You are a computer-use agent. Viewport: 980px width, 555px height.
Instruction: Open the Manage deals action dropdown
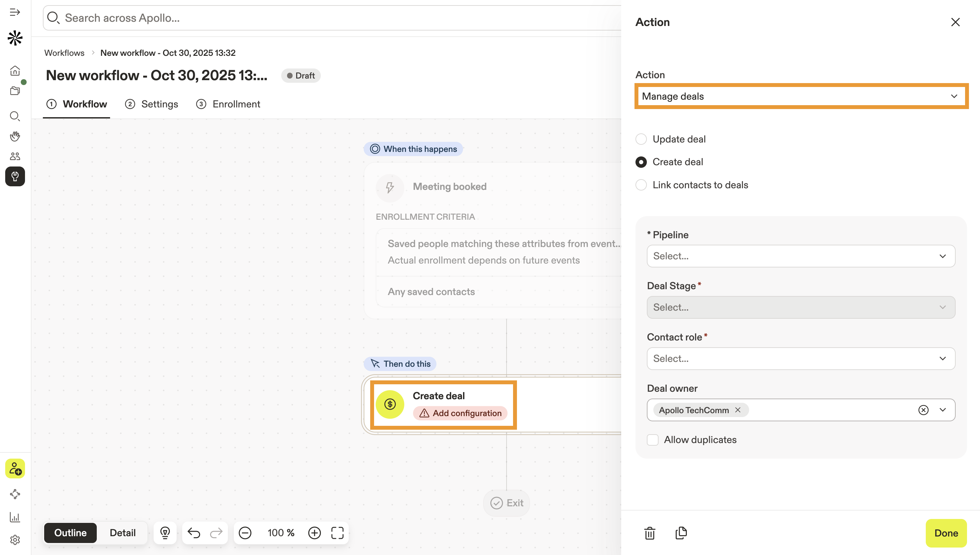[801, 96]
